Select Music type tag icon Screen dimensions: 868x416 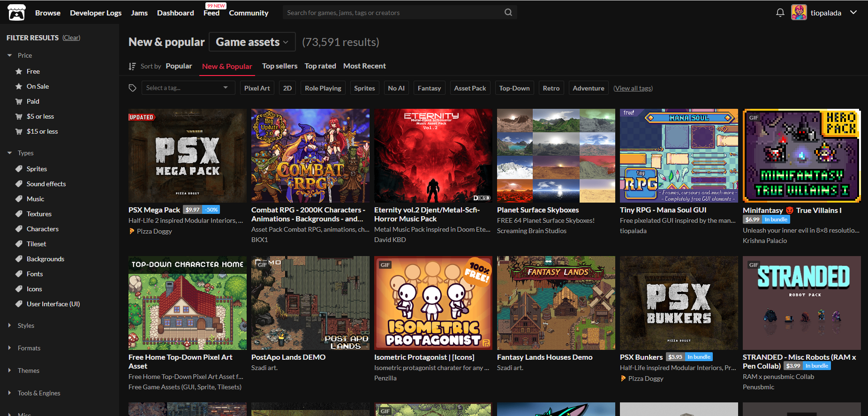(19, 199)
